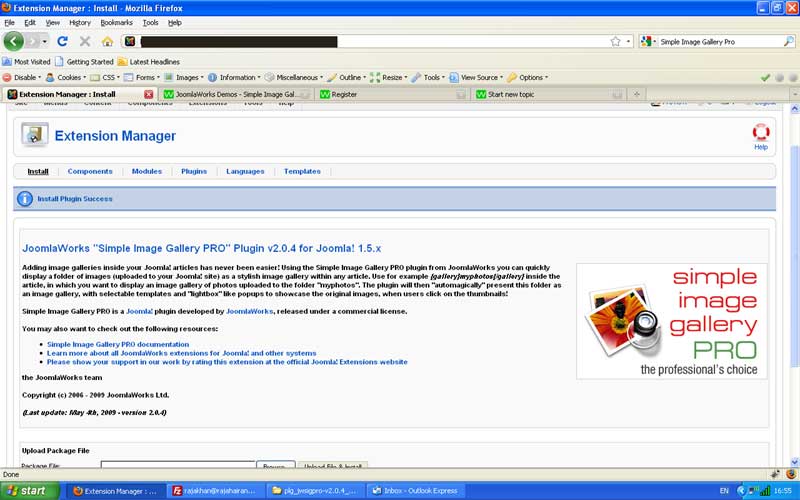Select the Templates sub-tab
The width and height of the screenshot is (800, 500).
[x=302, y=171]
